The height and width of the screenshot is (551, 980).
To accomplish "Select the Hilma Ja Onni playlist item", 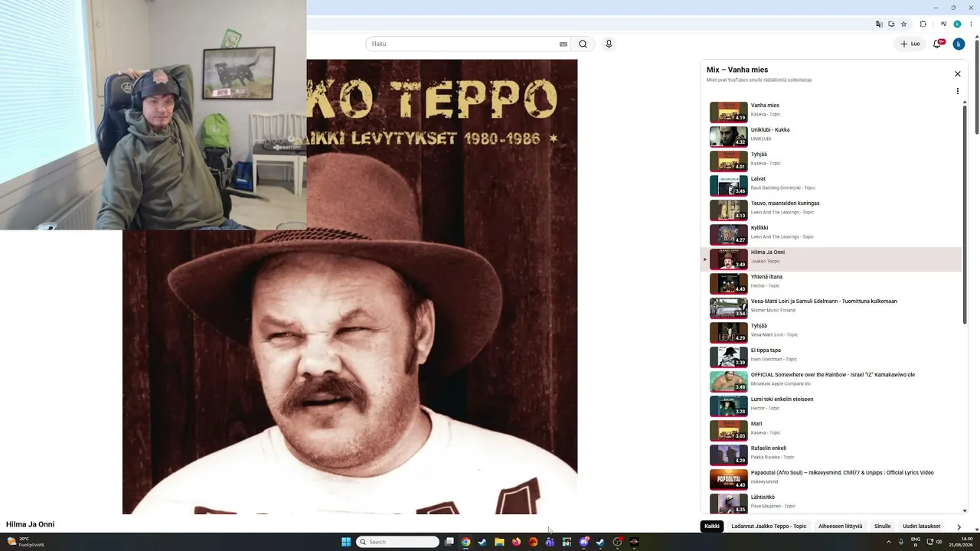I will 831,259.
